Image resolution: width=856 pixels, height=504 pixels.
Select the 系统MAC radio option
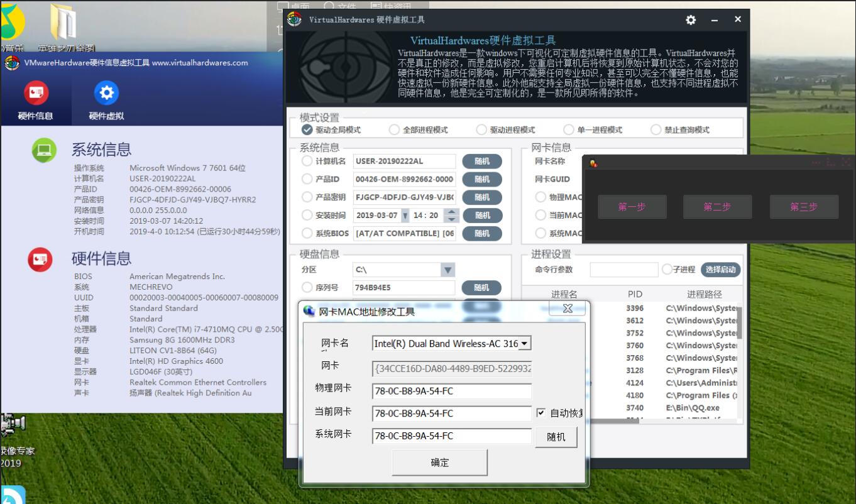pos(540,233)
